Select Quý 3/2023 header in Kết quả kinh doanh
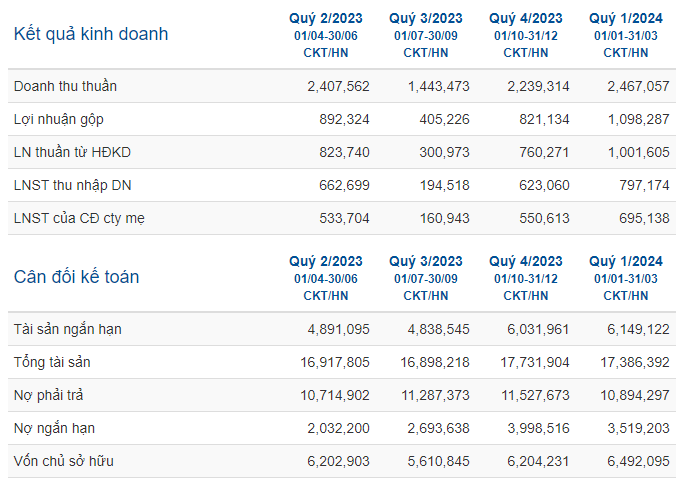The width and height of the screenshot is (680, 482). (x=426, y=18)
